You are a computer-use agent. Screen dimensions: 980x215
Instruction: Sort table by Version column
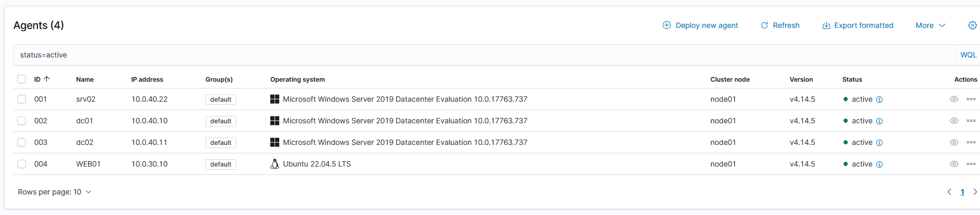pyautogui.click(x=801, y=80)
